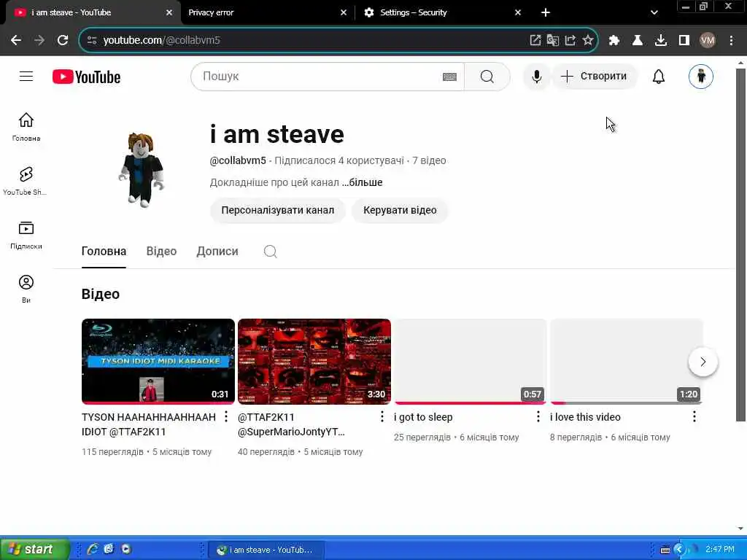The image size is (747, 560).
Task: Launch Internet Explorer from quick launch
Action: tap(93, 549)
